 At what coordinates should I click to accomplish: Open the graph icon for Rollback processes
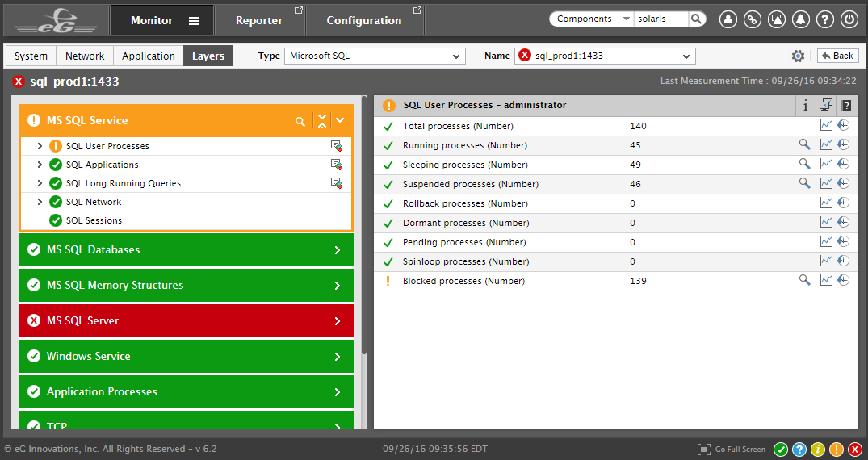tap(826, 203)
